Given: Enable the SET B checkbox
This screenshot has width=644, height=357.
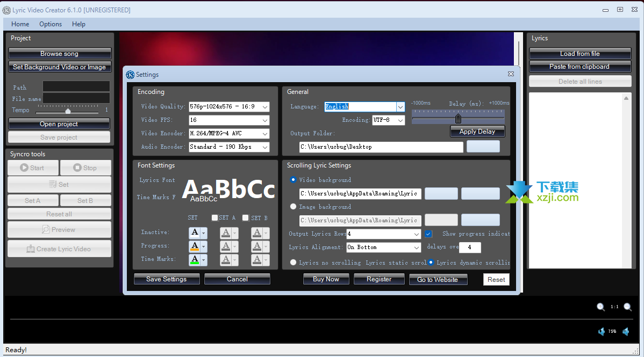Looking at the screenshot, I should coord(246,218).
